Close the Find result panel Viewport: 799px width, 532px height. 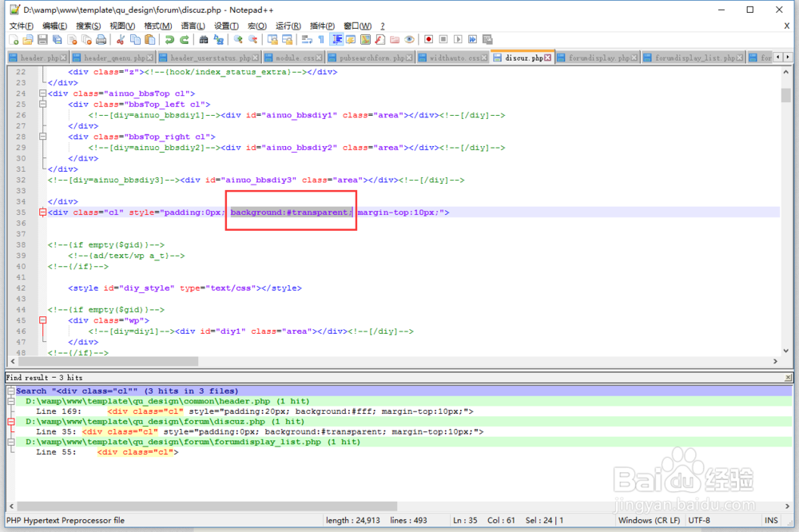click(789, 378)
